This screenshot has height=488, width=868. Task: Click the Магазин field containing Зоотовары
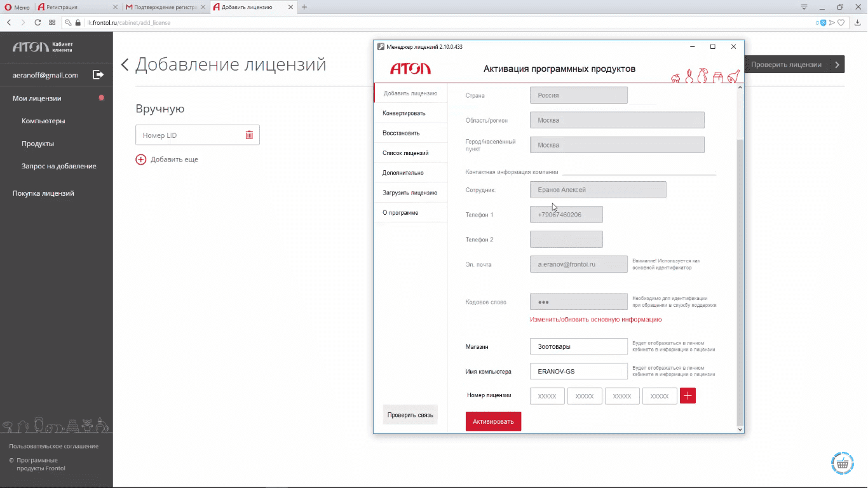(x=579, y=346)
